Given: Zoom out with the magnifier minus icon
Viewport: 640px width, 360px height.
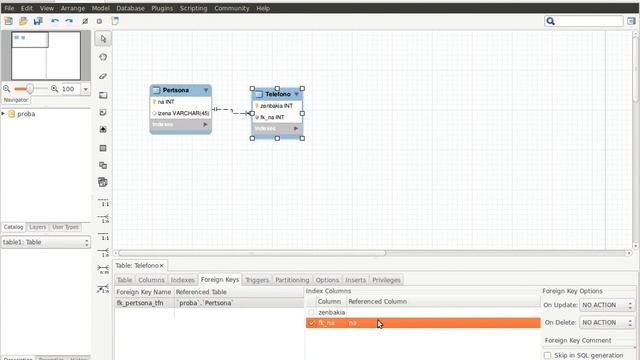Looking at the screenshot, I should [7, 89].
